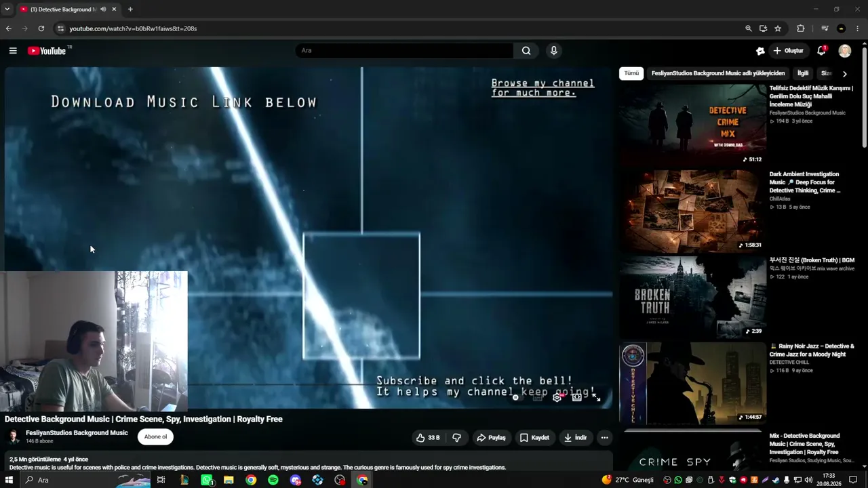The width and height of the screenshot is (868, 488).
Task: Open the Broken Truth video thumbnail
Action: click(692, 297)
